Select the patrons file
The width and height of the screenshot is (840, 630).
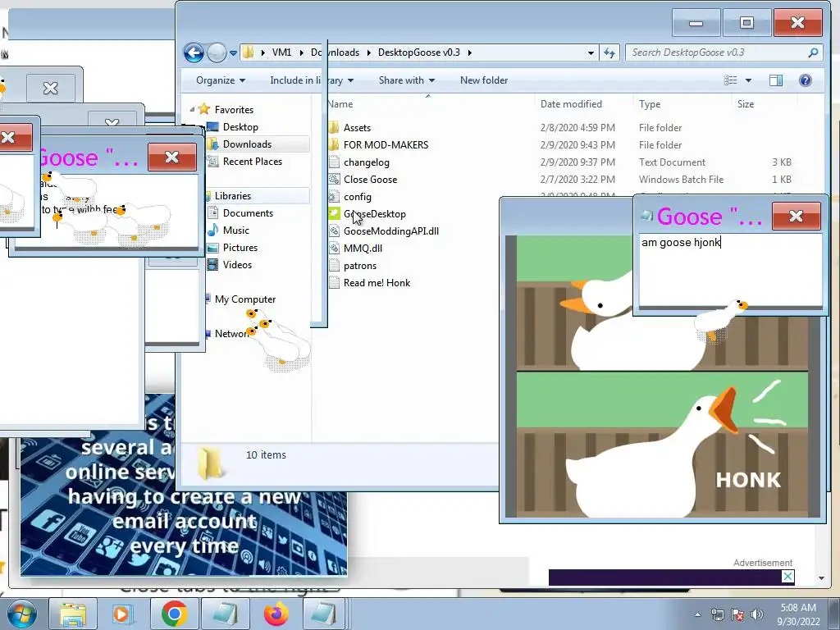(x=360, y=266)
